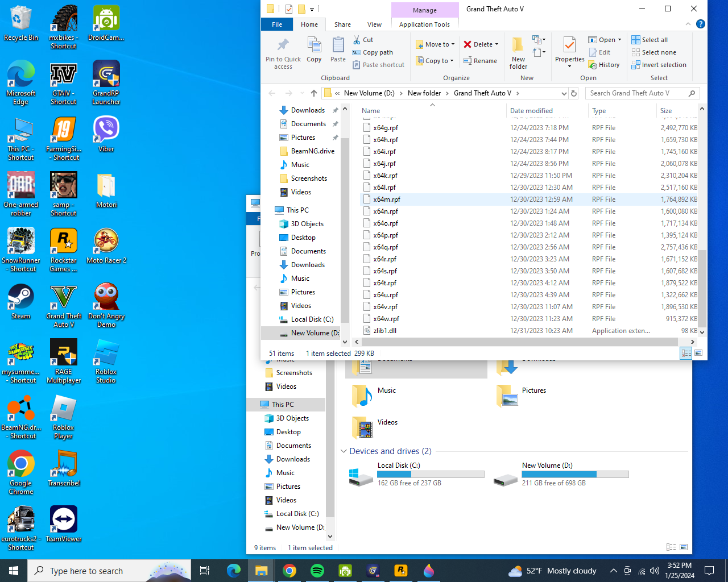Switch to Large icons view in status bar

click(698, 354)
